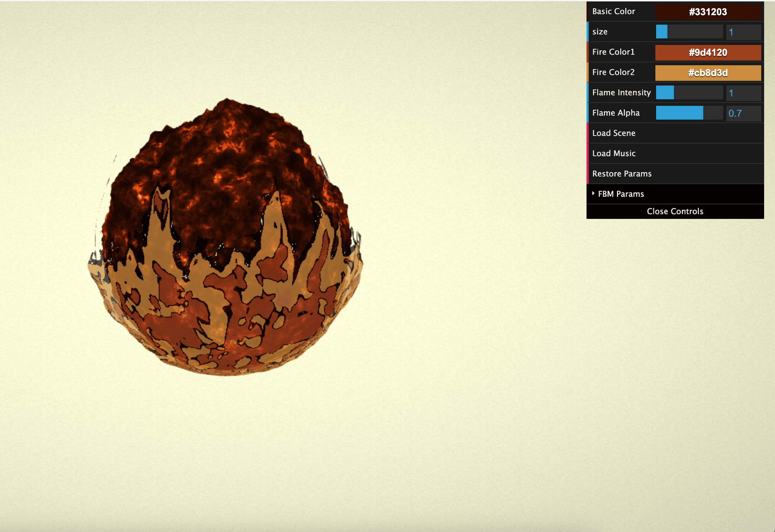Viewport: 775px width, 532px height.
Task: Click the Flame Intensity label
Action: 621,92
